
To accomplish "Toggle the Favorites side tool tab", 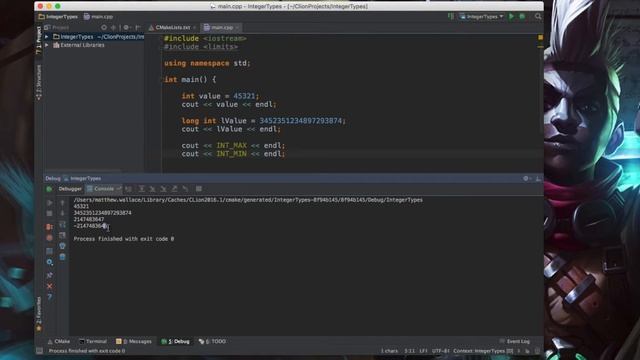I will pyautogui.click(x=39, y=313).
